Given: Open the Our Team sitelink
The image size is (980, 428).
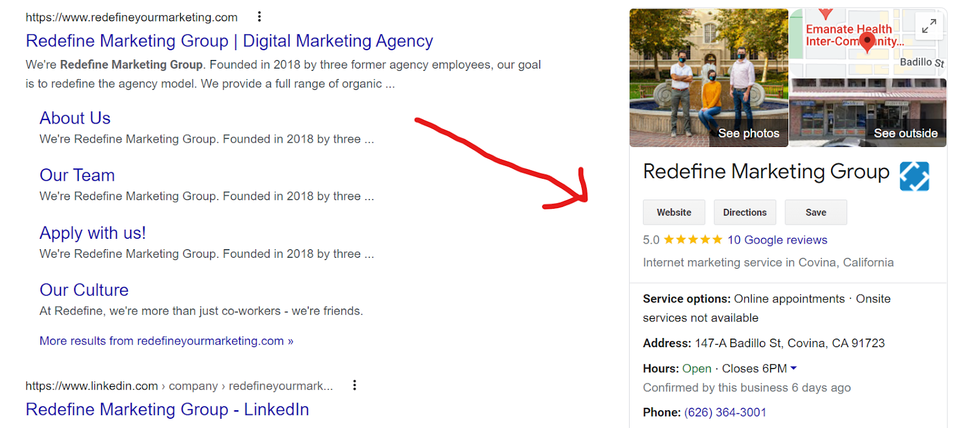Looking at the screenshot, I should pyautogui.click(x=77, y=175).
